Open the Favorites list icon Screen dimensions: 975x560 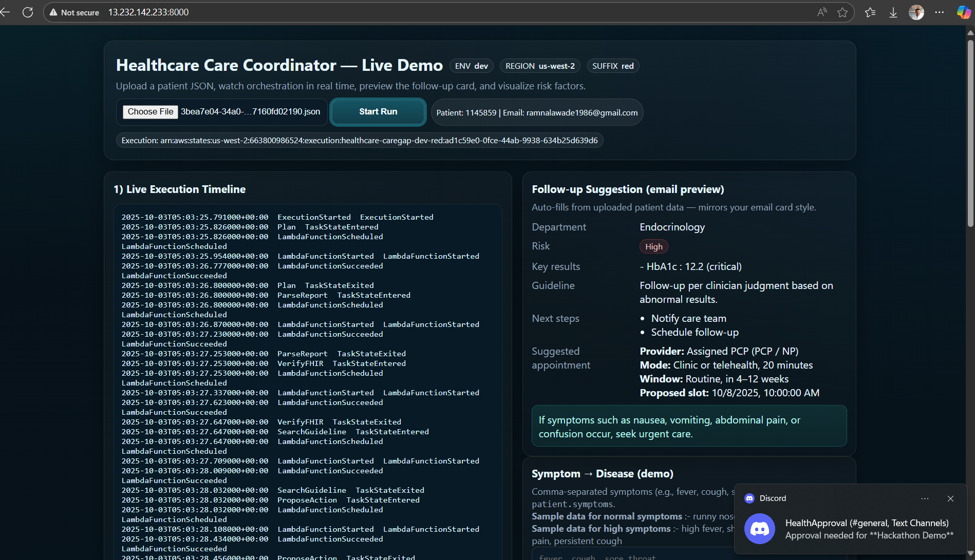870,12
